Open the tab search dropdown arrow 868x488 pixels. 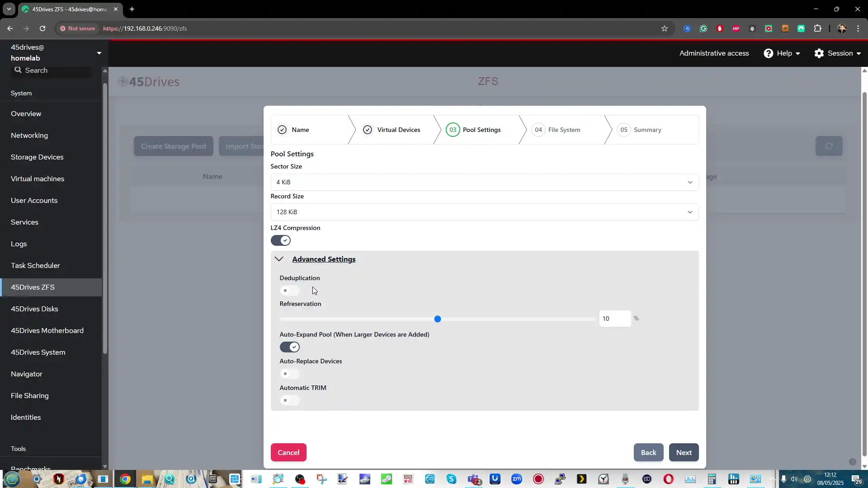(9, 9)
